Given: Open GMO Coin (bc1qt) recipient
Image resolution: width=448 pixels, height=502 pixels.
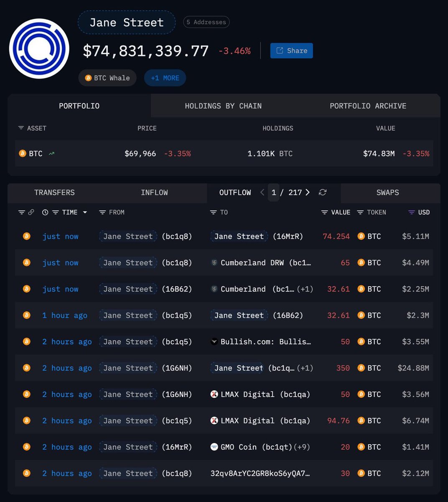Looking at the screenshot, I should tap(256, 447).
